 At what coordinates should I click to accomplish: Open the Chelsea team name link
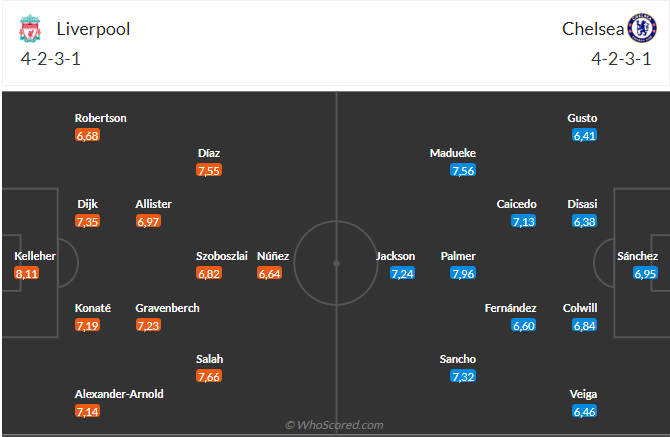point(591,29)
